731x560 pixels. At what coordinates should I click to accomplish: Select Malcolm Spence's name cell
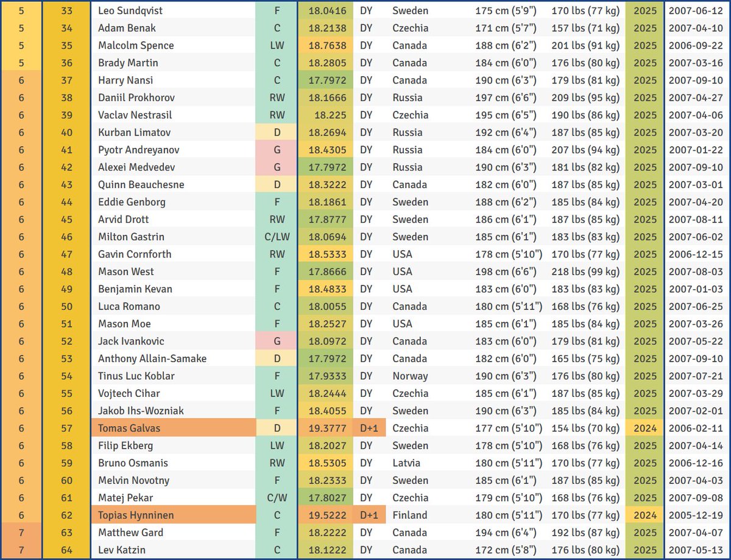coord(173,45)
